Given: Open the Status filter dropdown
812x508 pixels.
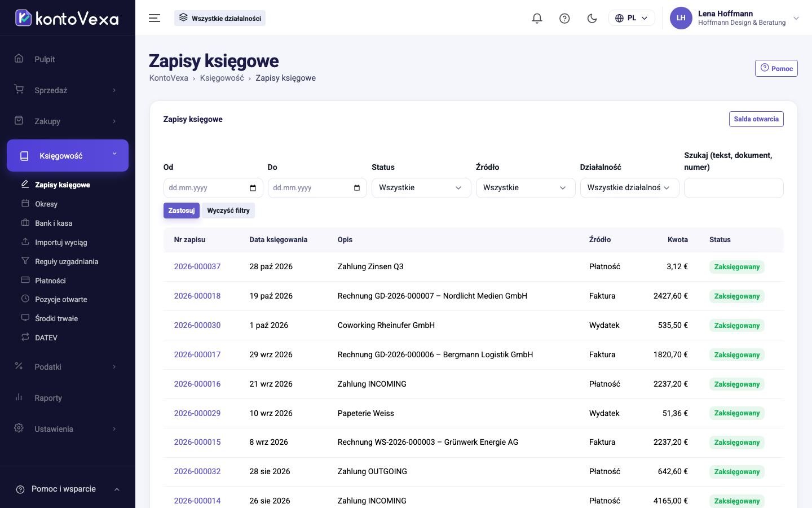Looking at the screenshot, I should point(421,188).
